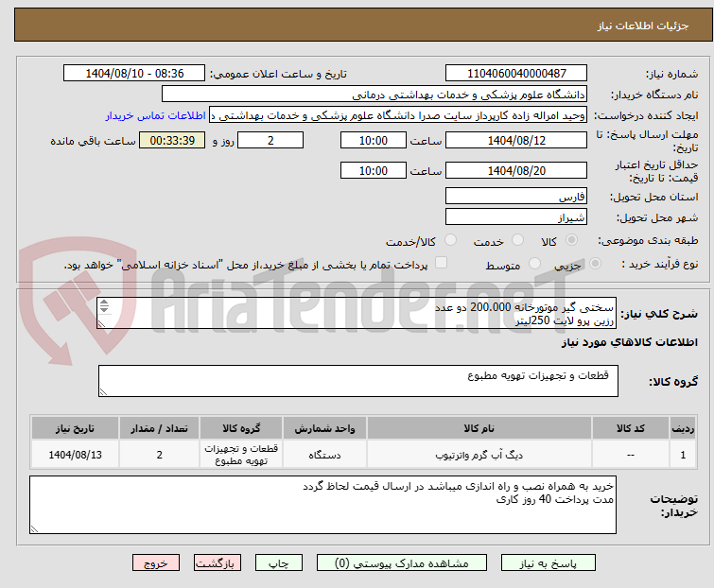Click the remaining time counter 00:33:39
This screenshot has width=714, height=588.
pos(172,140)
